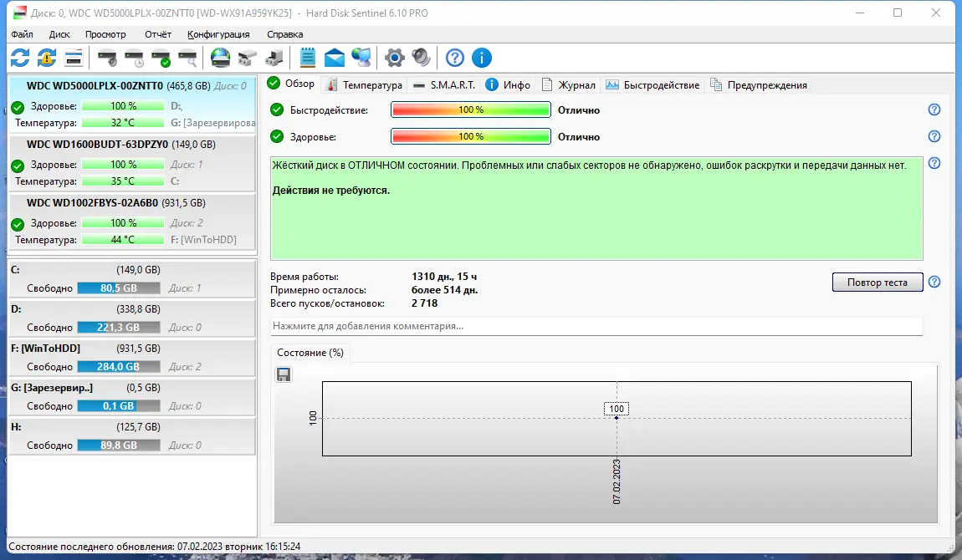Image resolution: width=962 pixels, height=560 pixels.
Task: Click the 100% health progress bar
Action: (470, 135)
